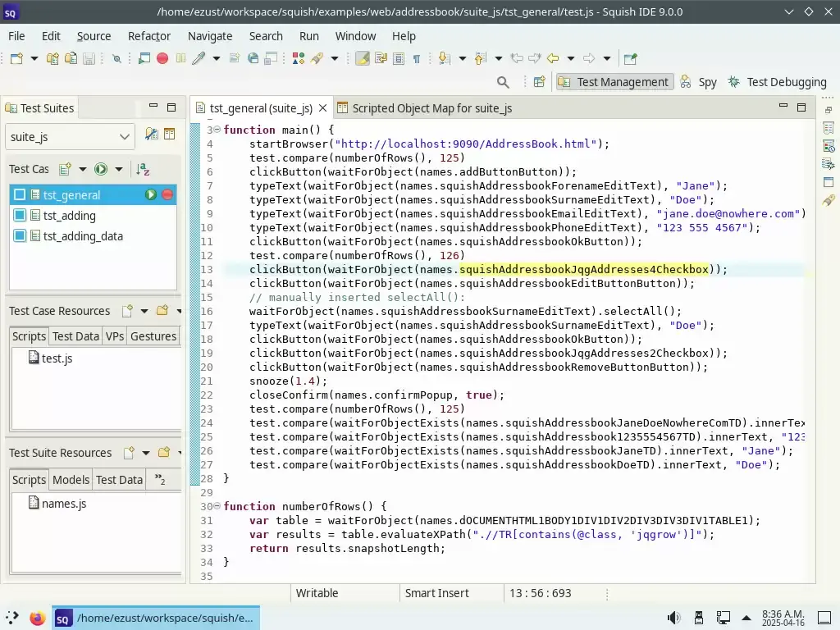The image size is (840, 630).
Task: Click the red Record toolbar button
Action: (162, 58)
